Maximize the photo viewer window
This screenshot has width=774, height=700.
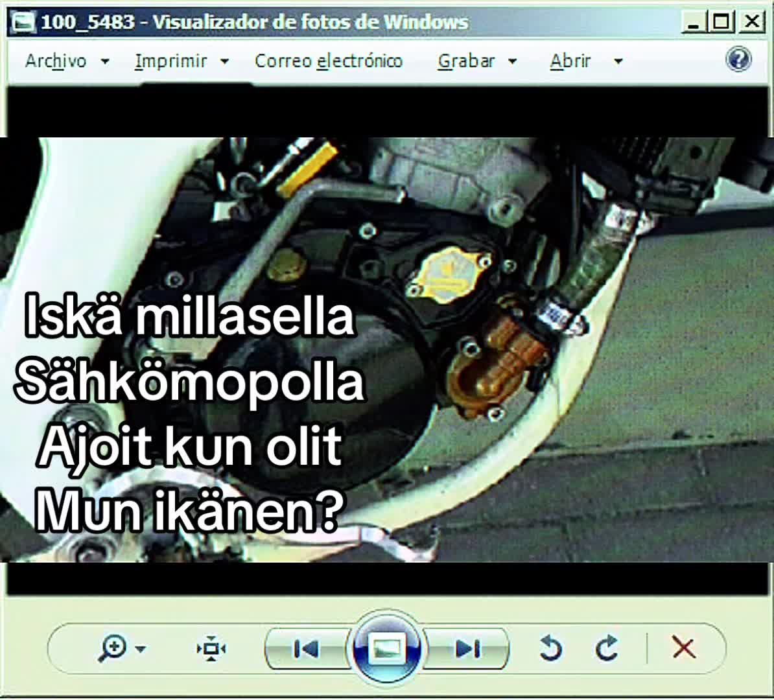[x=721, y=22]
